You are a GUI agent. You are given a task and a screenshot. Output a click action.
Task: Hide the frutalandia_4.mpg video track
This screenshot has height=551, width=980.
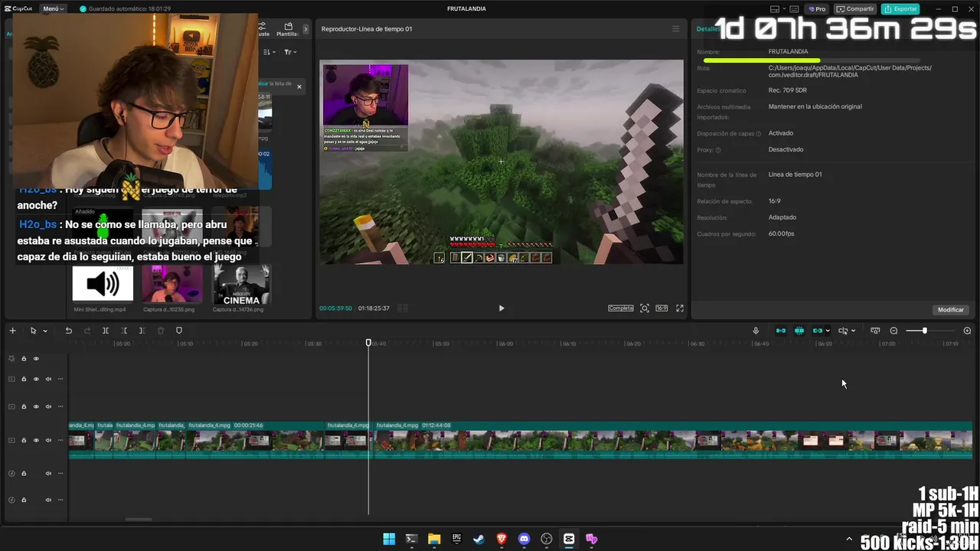pyautogui.click(x=36, y=440)
